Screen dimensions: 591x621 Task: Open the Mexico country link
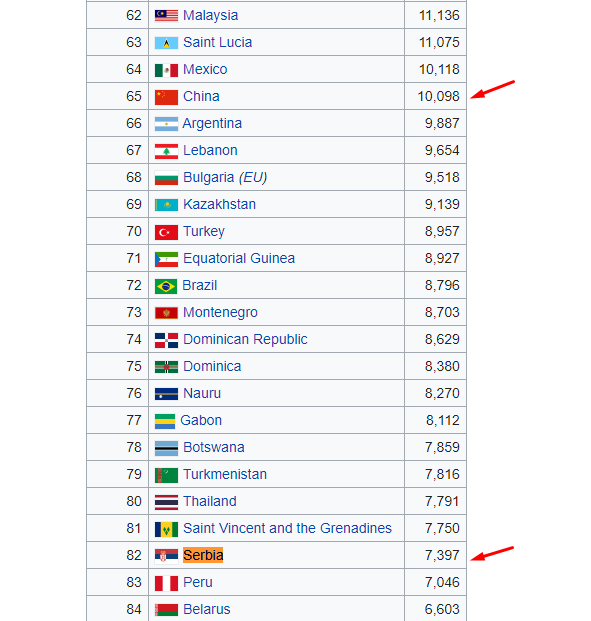[x=205, y=69]
